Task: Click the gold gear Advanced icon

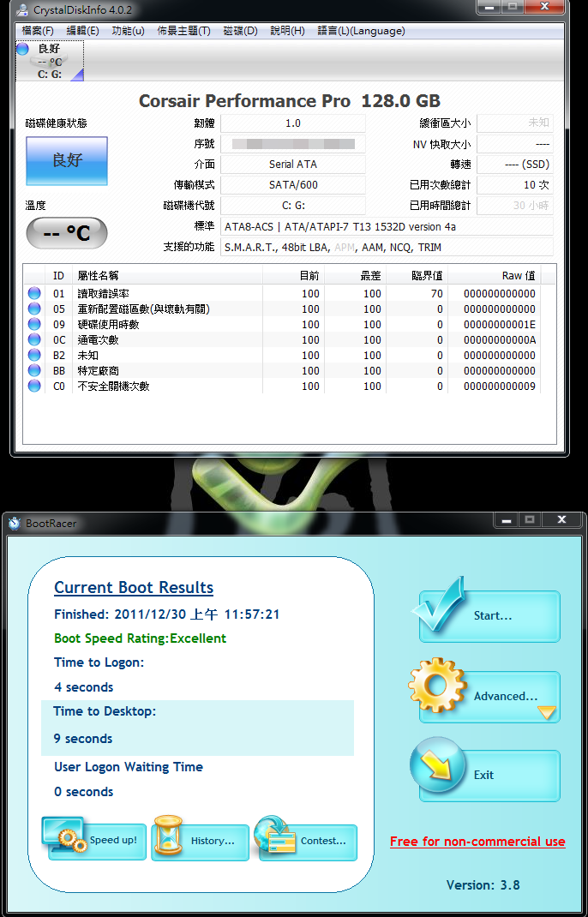Action: [x=438, y=685]
